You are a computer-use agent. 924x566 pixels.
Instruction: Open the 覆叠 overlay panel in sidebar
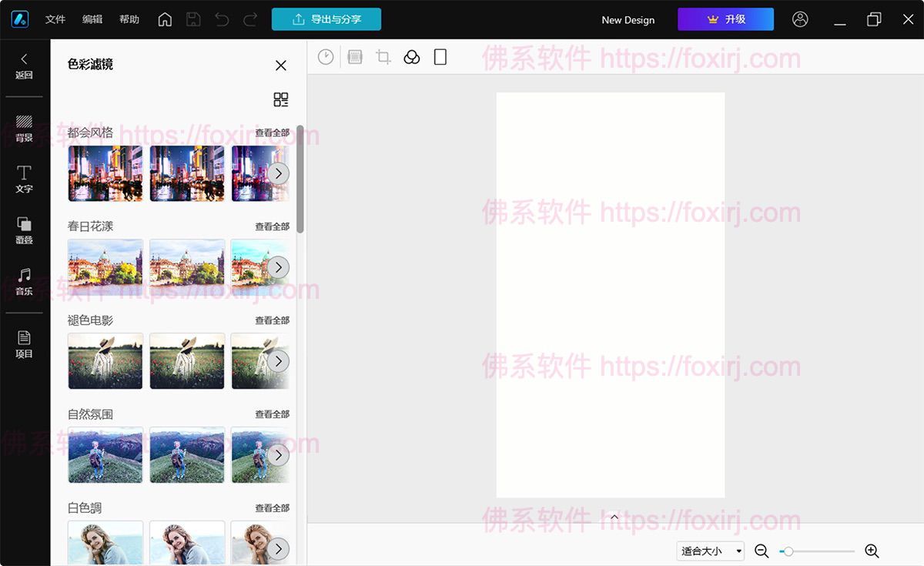tap(23, 232)
